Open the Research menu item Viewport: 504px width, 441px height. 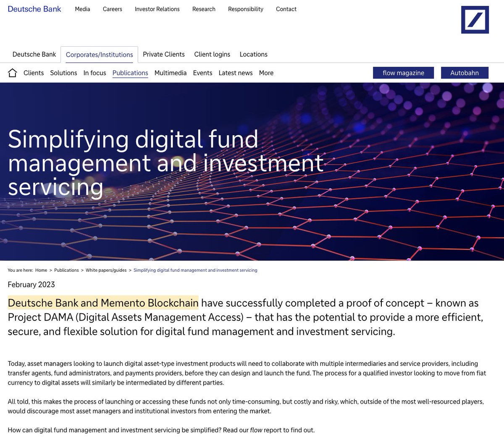click(x=204, y=9)
